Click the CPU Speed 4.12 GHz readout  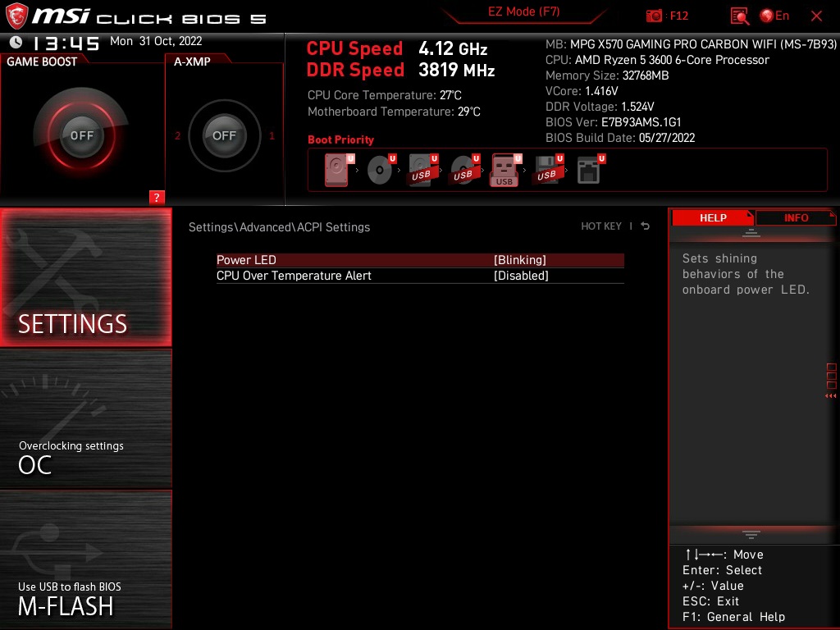coord(397,48)
